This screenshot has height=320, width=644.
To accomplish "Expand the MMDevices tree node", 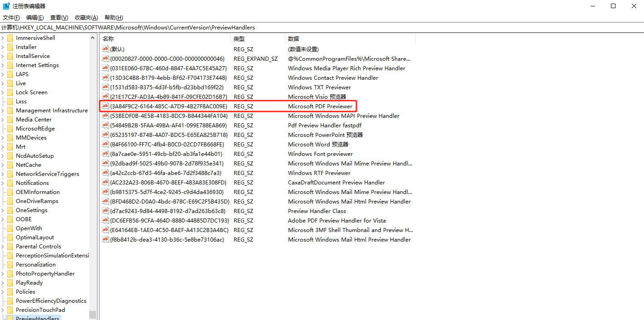I will 3,138.
